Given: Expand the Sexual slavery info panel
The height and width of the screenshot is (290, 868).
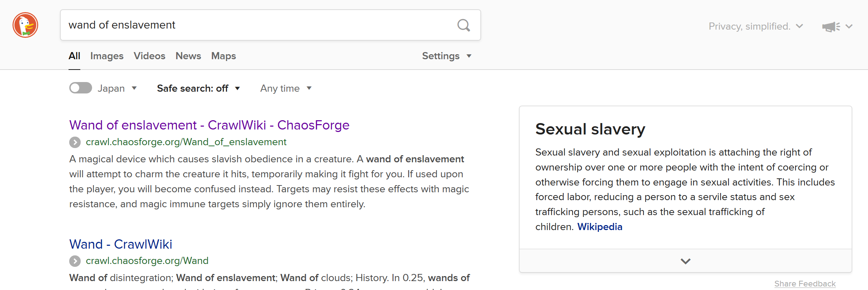Looking at the screenshot, I should (685, 261).
